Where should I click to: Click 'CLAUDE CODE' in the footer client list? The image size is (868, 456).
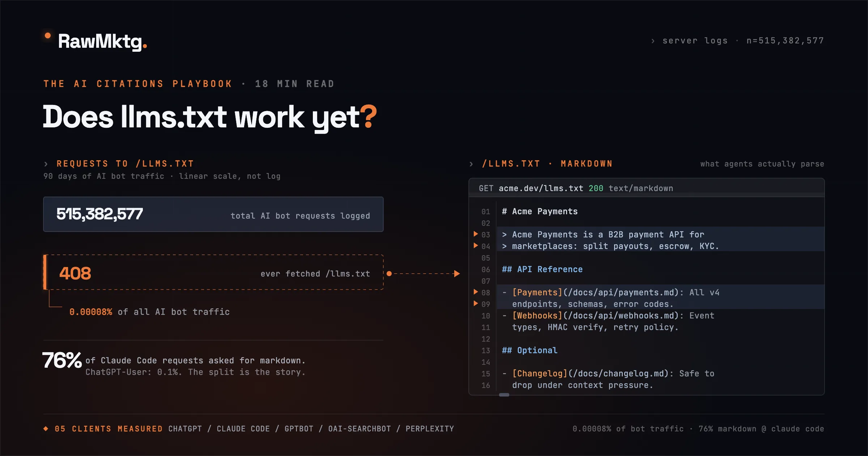[x=243, y=429]
